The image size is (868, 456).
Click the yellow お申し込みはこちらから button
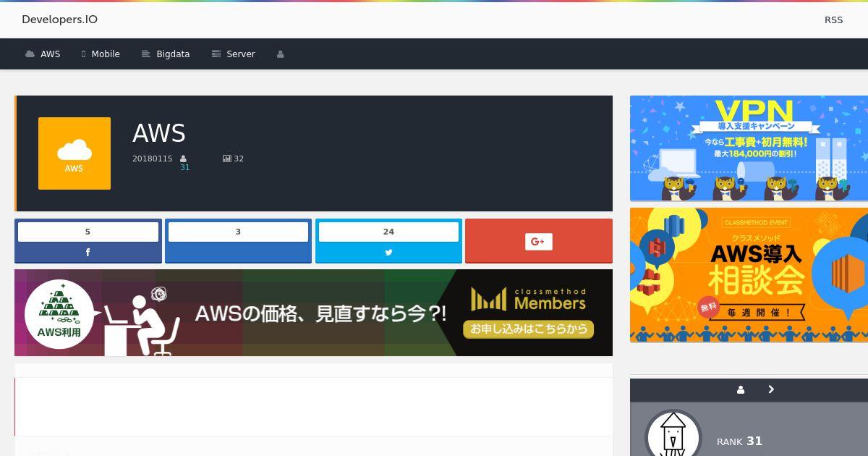[529, 329]
